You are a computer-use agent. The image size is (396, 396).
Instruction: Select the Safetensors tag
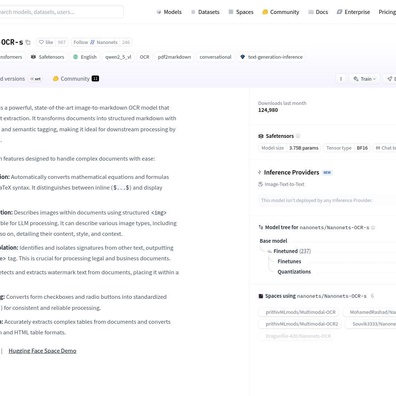47,57
